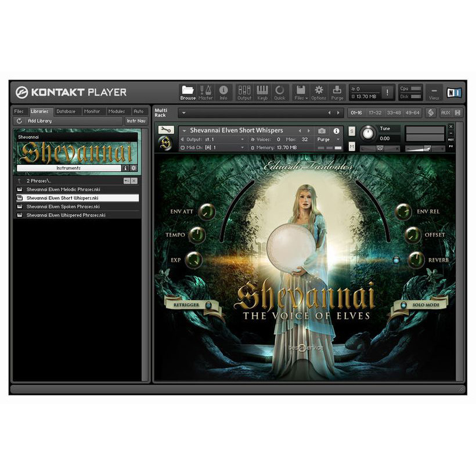Go to the previous multi rack preset
This screenshot has width=476, height=476.
[329, 113]
